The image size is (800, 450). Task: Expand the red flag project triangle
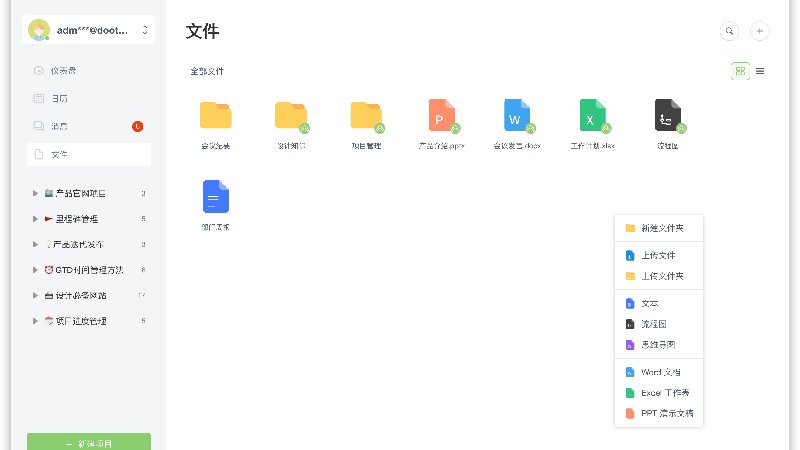[x=35, y=219]
